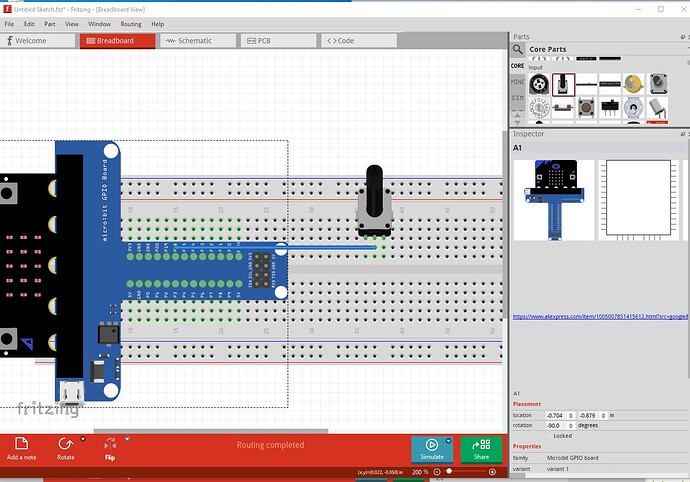690x482 pixels.
Task: Open the Edit menu
Action: pos(29,24)
